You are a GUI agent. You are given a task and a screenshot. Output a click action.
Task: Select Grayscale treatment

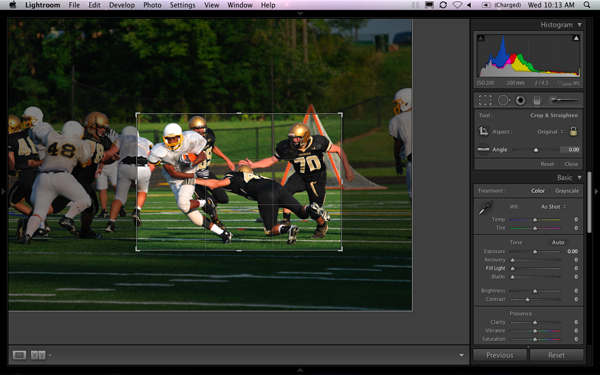pos(567,191)
